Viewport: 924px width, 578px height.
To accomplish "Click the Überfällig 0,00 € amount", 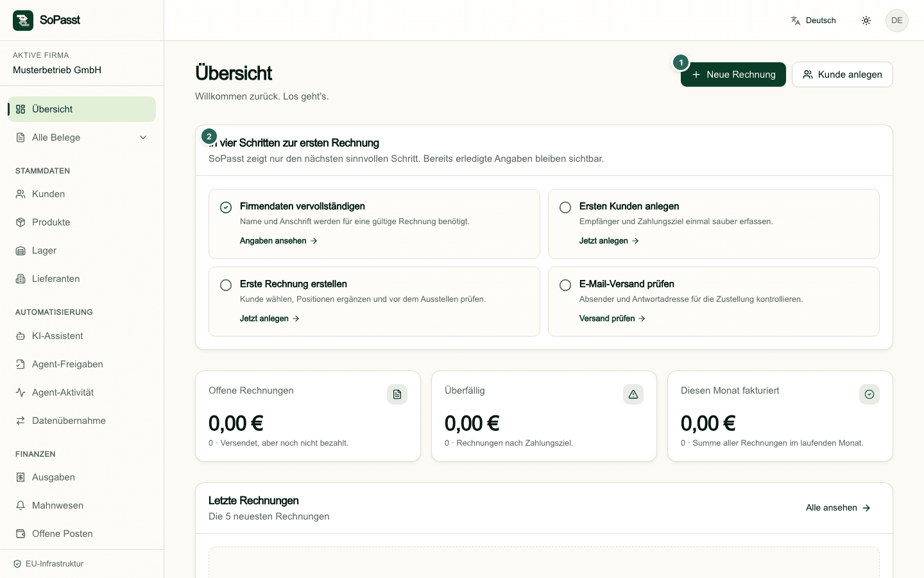I will [472, 423].
